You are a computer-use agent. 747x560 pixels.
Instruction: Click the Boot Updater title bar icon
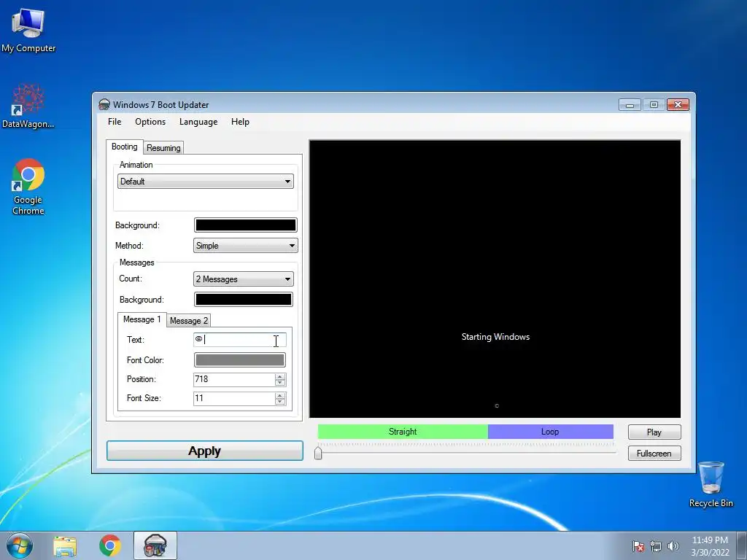(x=104, y=104)
